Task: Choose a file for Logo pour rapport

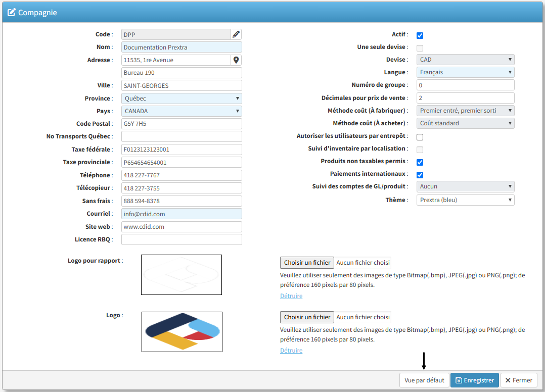Action: (x=307, y=263)
